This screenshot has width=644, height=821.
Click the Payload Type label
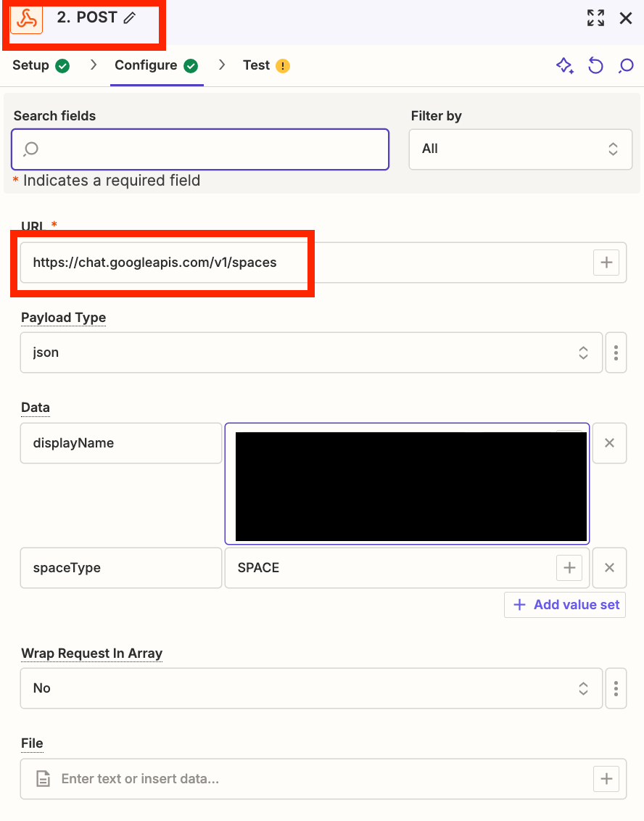click(63, 318)
